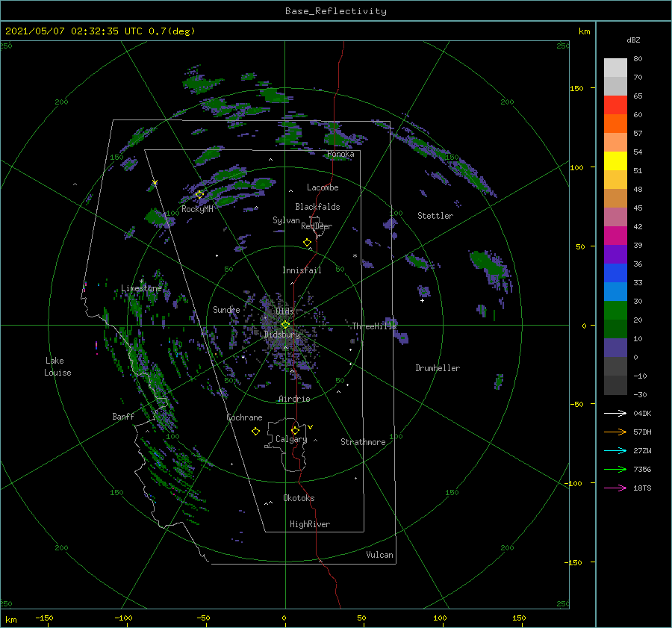Click the Sylvan label
This screenshot has width=672, height=628.
coord(286,220)
